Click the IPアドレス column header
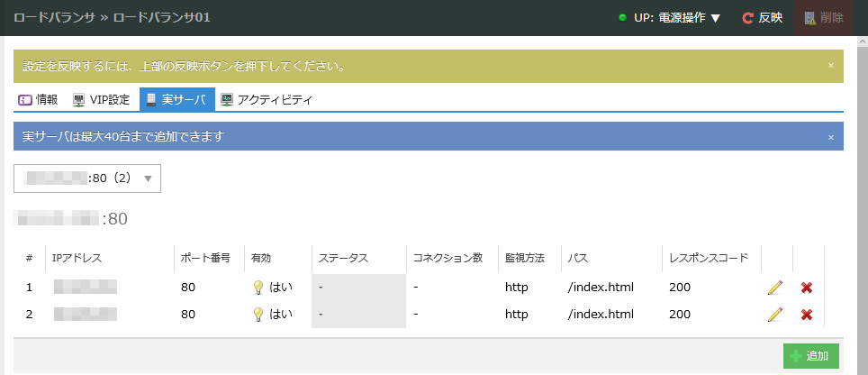This screenshot has height=375, width=868. [77, 258]
